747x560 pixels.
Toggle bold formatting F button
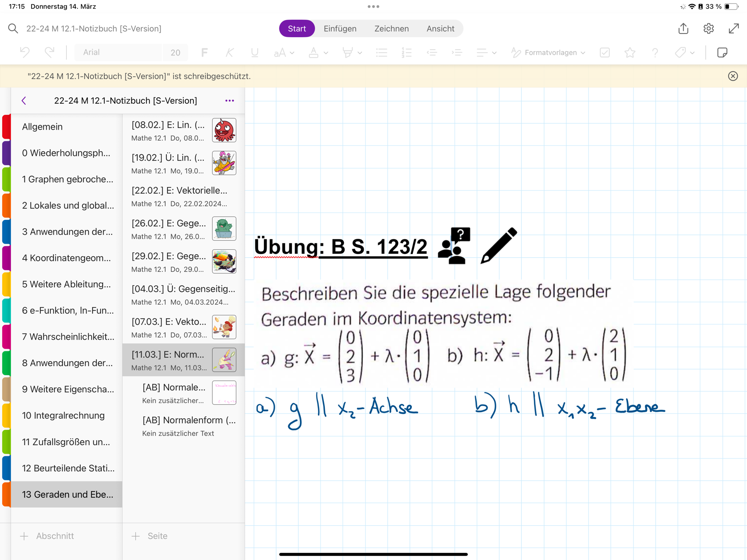[204, 52]
